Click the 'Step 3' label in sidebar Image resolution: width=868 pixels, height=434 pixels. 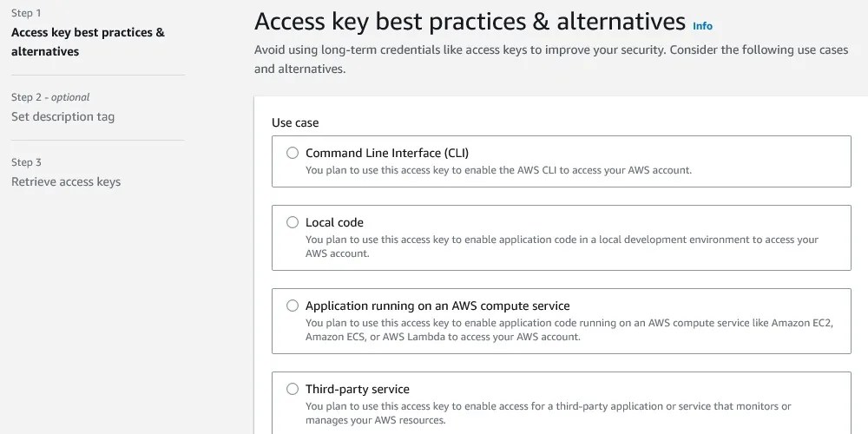[26, 162]
